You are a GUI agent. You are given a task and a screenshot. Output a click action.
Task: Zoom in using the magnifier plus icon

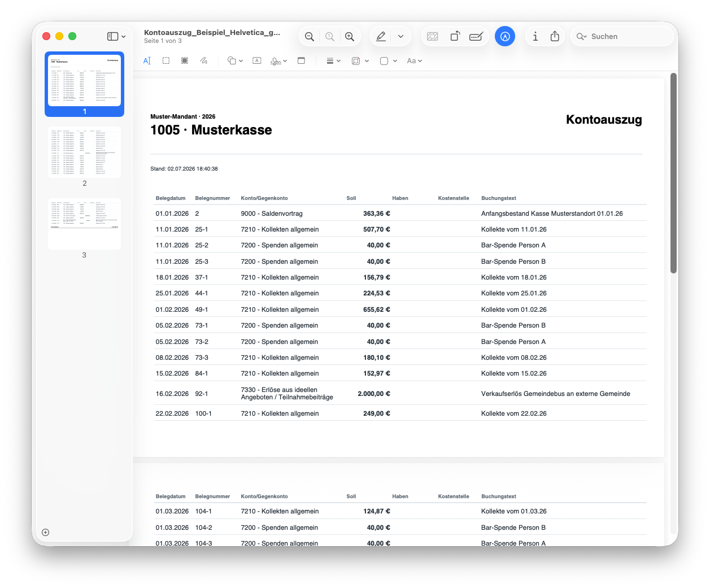350,37
